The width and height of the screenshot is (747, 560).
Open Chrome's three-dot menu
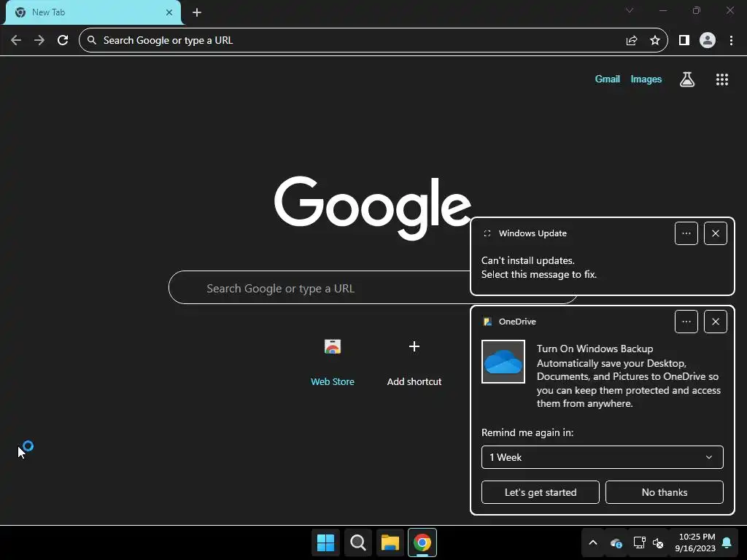[x=731, y=41]
